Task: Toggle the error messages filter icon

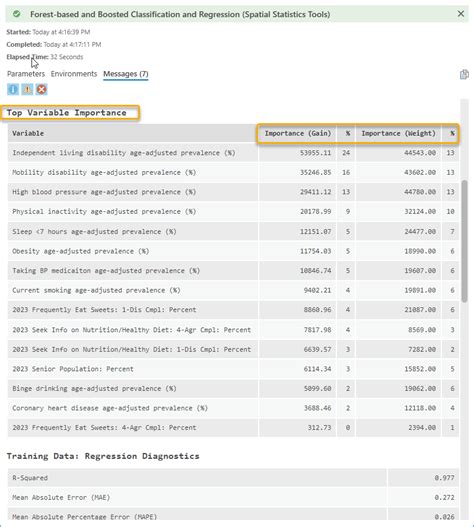Action: pyautogui.click(x=41, y=89)
